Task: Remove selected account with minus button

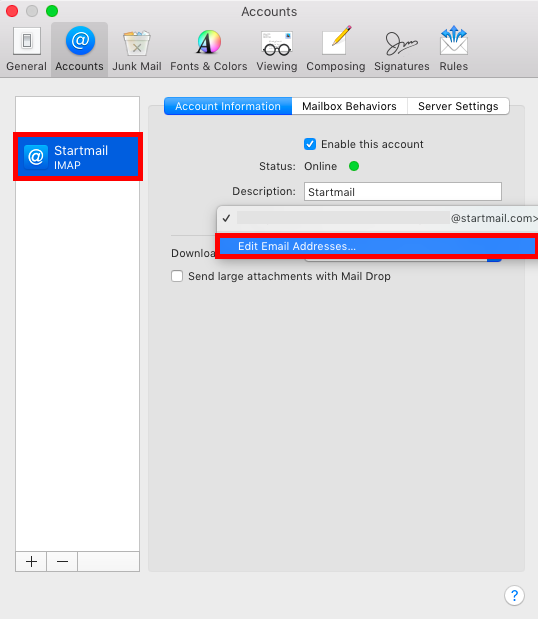Action: coord(62,561)
